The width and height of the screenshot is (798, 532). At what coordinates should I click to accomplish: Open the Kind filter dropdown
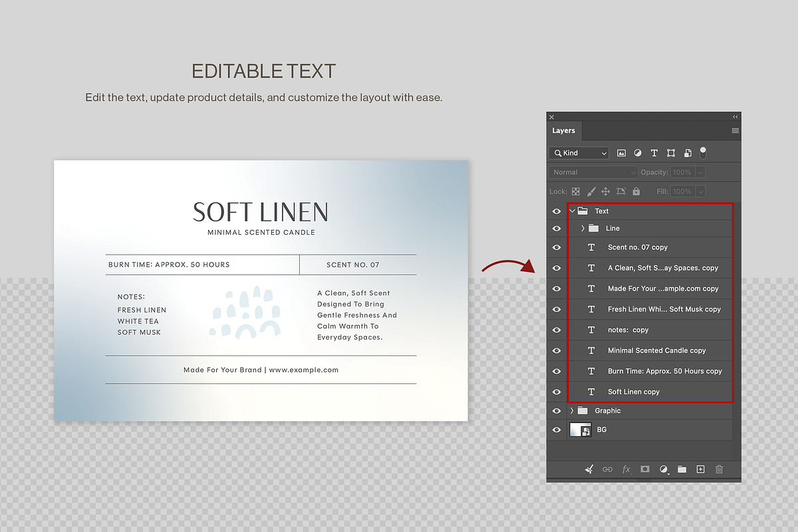pos(579,153)
